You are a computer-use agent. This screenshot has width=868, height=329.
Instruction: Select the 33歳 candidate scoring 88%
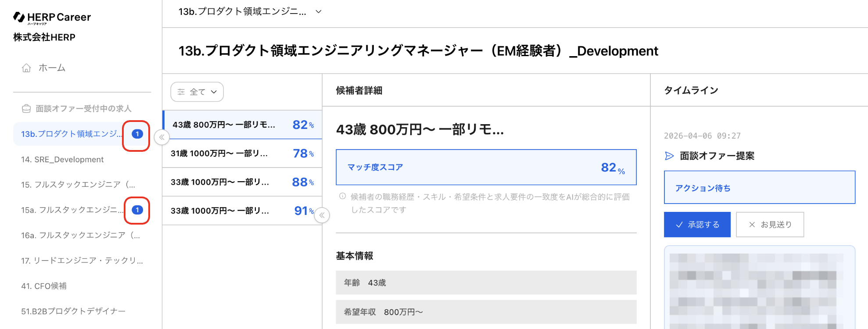tap(242, 182)
